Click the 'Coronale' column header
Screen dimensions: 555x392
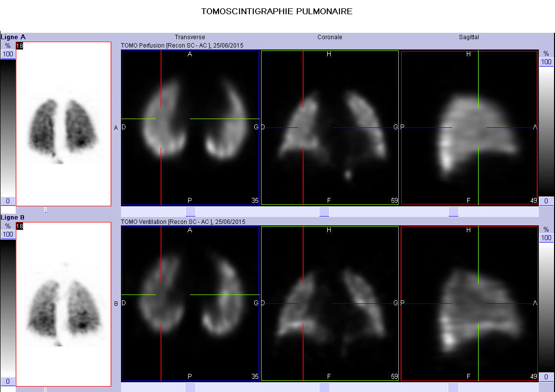330,37
